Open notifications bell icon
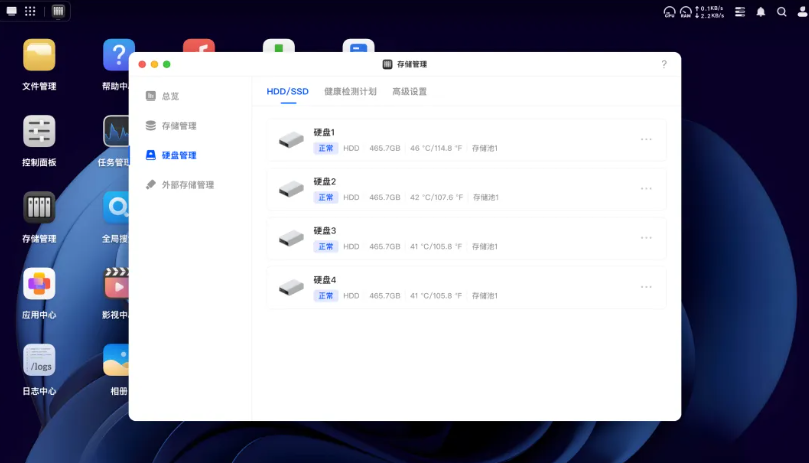809x463 pixels. (761, 12)
